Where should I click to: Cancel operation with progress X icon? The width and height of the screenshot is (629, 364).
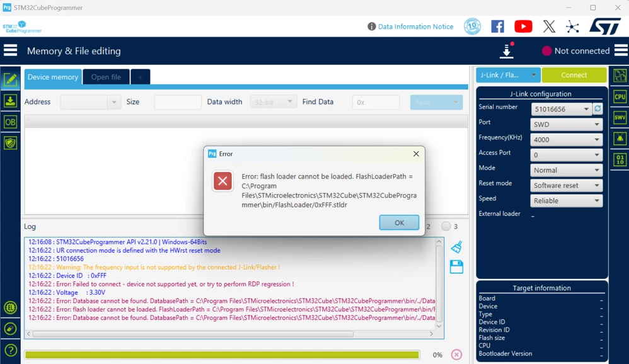456,355
